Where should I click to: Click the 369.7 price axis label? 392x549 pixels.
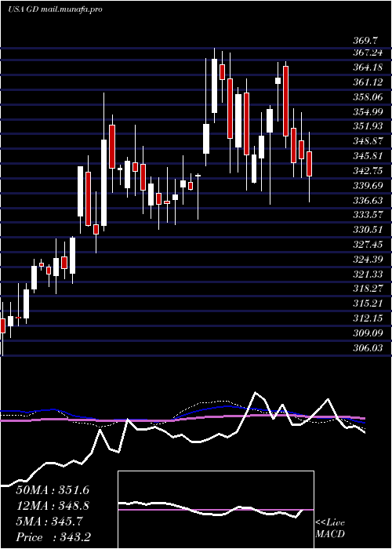(365, 41)
